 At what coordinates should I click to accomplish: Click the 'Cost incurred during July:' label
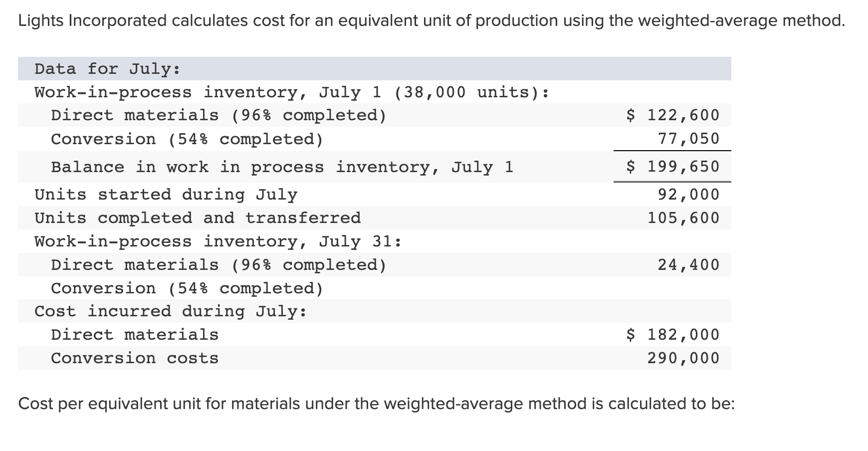pyautogui.click(x=171, y=311)
